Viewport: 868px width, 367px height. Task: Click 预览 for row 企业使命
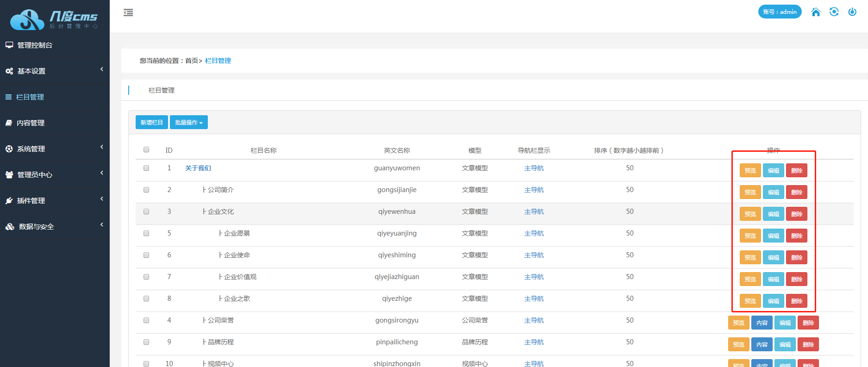(750, 257)
